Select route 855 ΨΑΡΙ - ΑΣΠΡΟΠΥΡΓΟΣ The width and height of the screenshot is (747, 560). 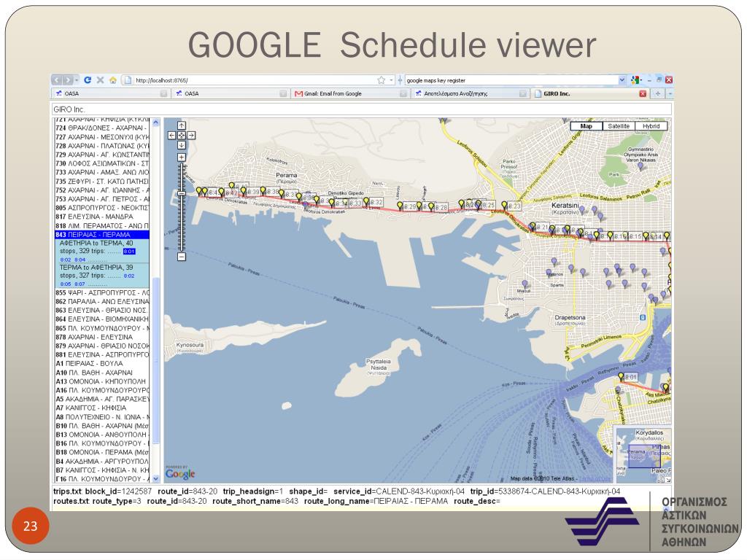[102, 293]
